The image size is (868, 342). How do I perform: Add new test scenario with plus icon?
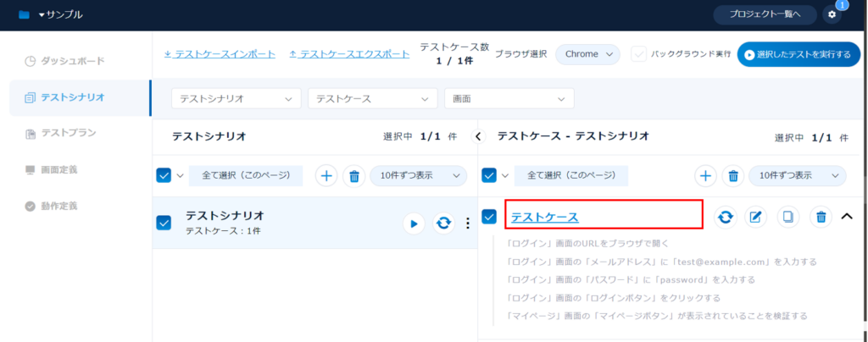(326, 175)
